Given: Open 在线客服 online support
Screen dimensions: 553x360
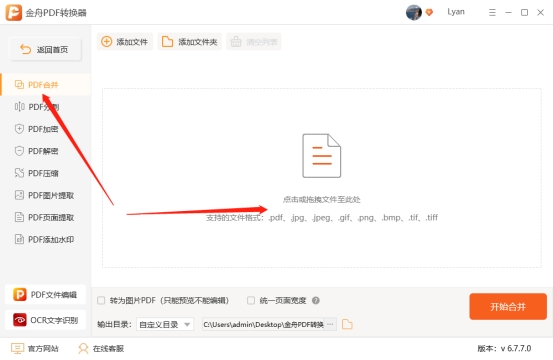Looking at the screenshot, I should [x=101, y=348].
